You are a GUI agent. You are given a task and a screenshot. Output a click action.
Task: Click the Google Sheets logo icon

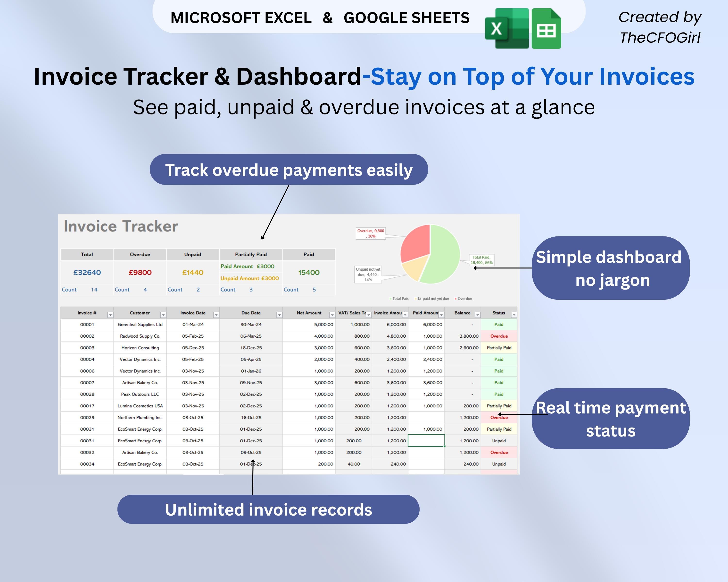[x=546, y=29]
